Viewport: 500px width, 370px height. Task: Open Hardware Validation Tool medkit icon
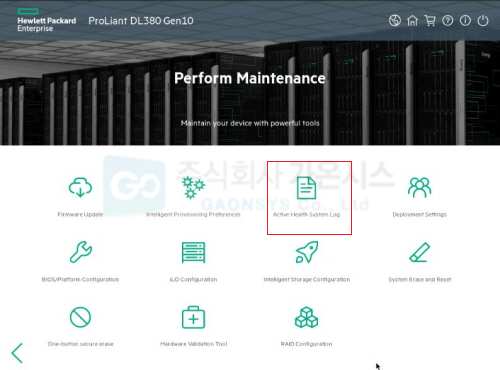(x=193, y=317)
